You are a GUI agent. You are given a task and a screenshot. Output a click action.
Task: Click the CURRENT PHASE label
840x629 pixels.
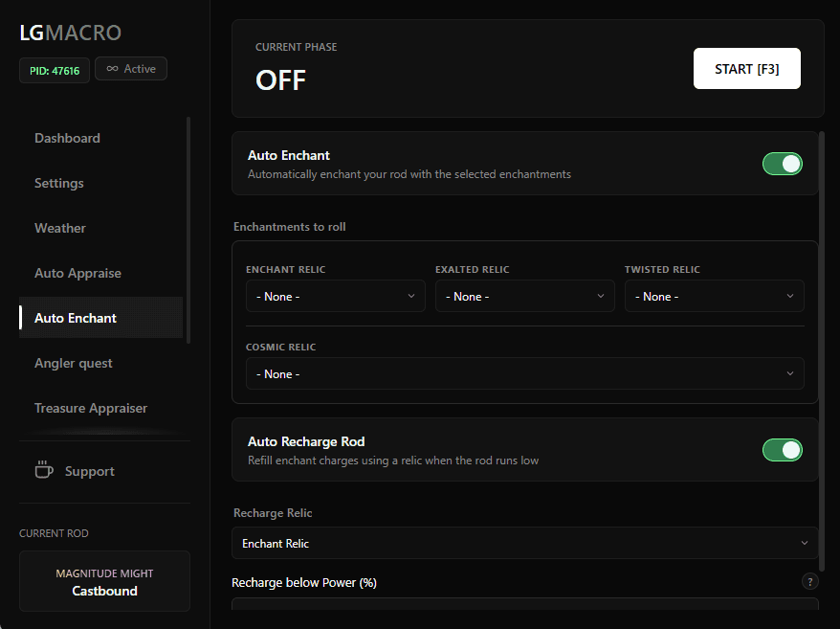click(296, 47)
